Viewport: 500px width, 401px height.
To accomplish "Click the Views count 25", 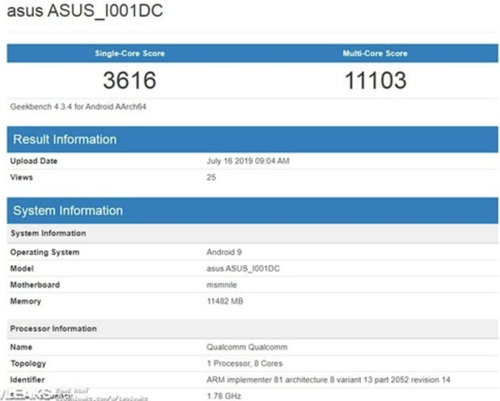I will (x=211, y=177).
